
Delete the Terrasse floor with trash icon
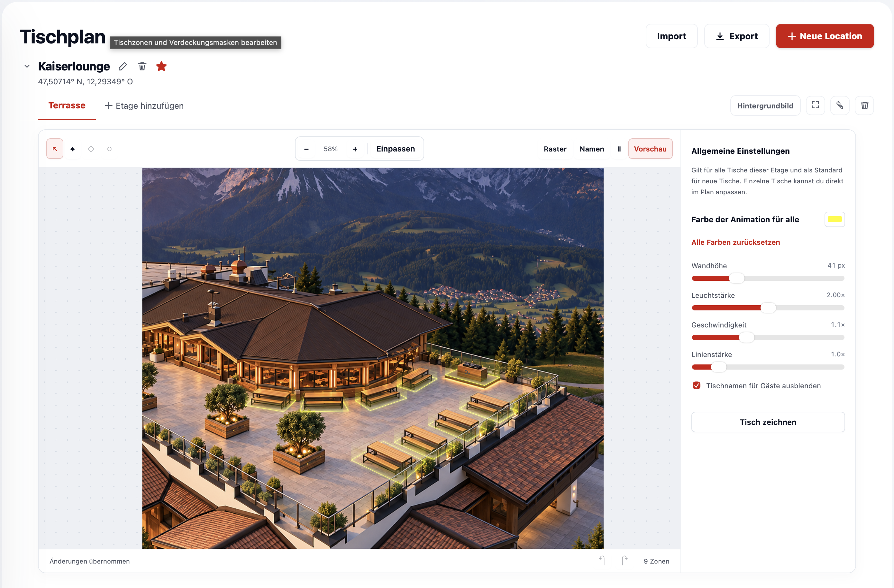point(864,105)
